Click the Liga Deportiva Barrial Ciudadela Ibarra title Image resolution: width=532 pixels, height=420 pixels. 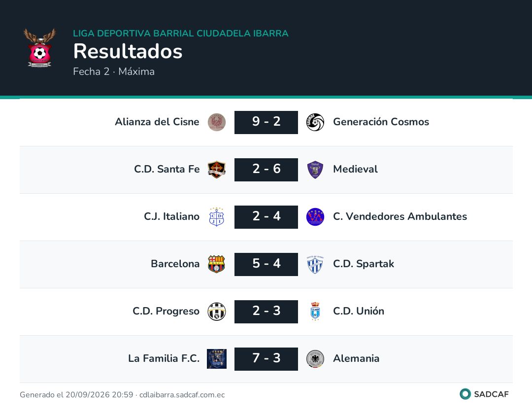coord(180,33)
